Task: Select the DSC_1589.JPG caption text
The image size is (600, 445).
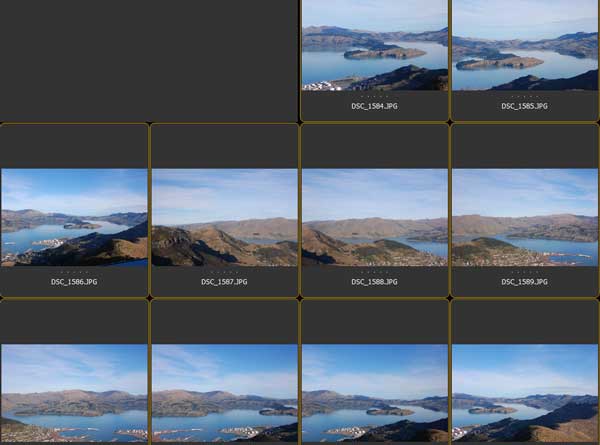Action: coord(525,282)
